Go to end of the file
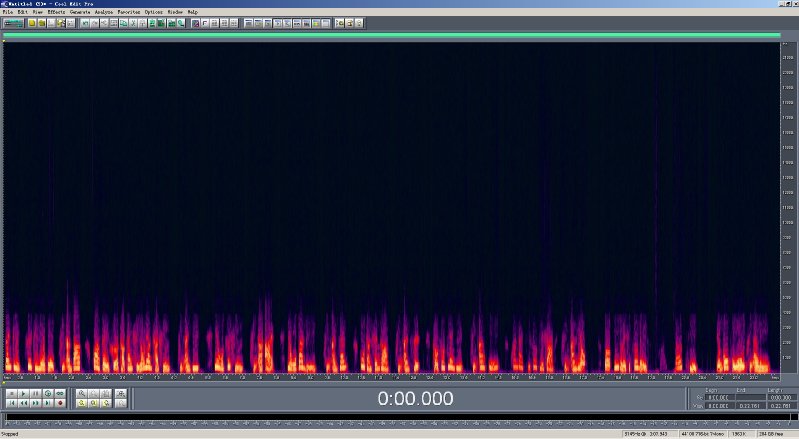The image size is (799, 439). 48,403
